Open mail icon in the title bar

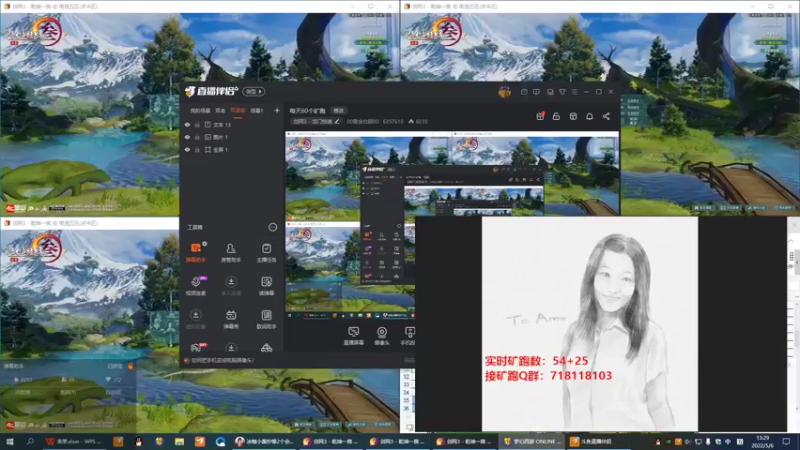pyautogui.click(x=524, y=92)
